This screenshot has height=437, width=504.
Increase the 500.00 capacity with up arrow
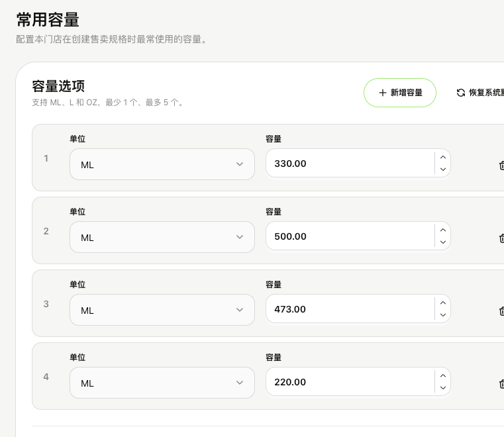tap(443, 230)
